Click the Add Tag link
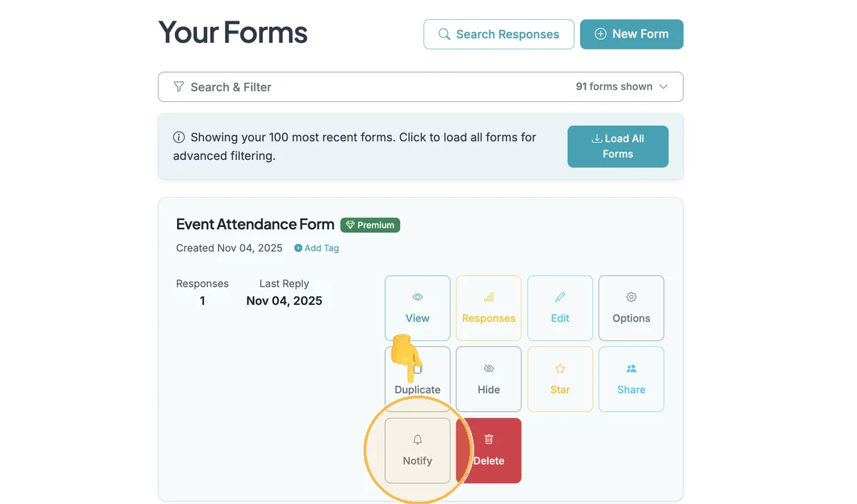This screenshot has height=504, width=857. [316, 248]
